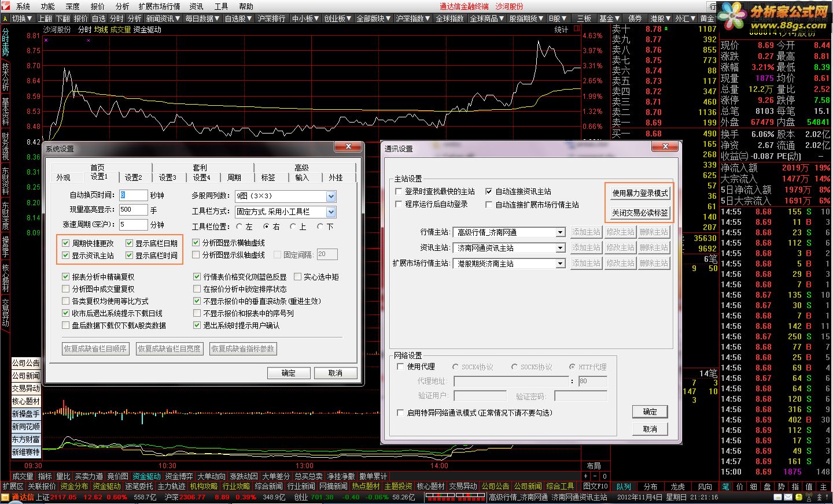833x504 pixels.
Task: Click 涨速周期 input field showing 5
Action: 133,224
